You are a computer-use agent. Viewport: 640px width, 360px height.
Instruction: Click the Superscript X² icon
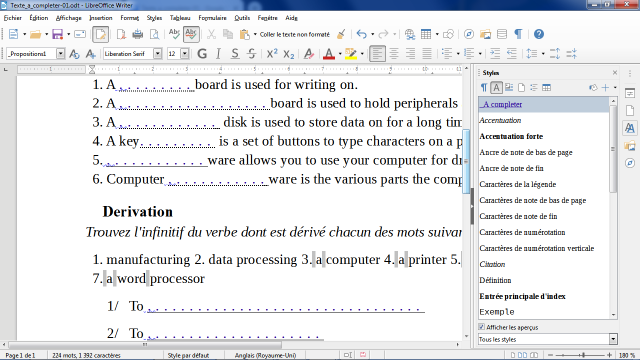click(272, 54)
